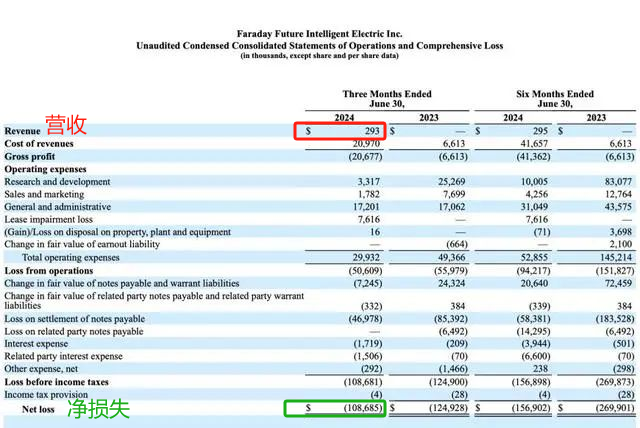Select the Faraday Future Intelligent Electric Inc. title
The image size is (640, 428).
pyautogui.click(x=319, y=33)
